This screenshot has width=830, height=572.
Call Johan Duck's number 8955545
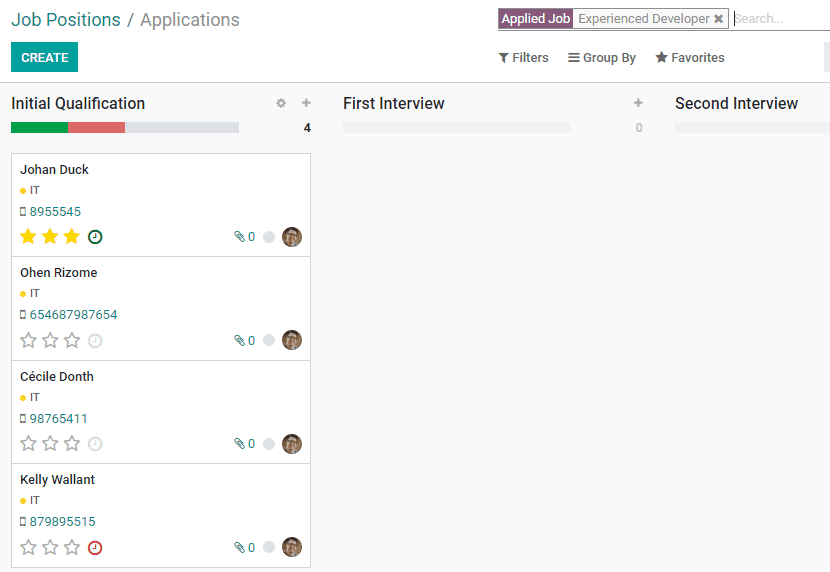pos(55,212)
